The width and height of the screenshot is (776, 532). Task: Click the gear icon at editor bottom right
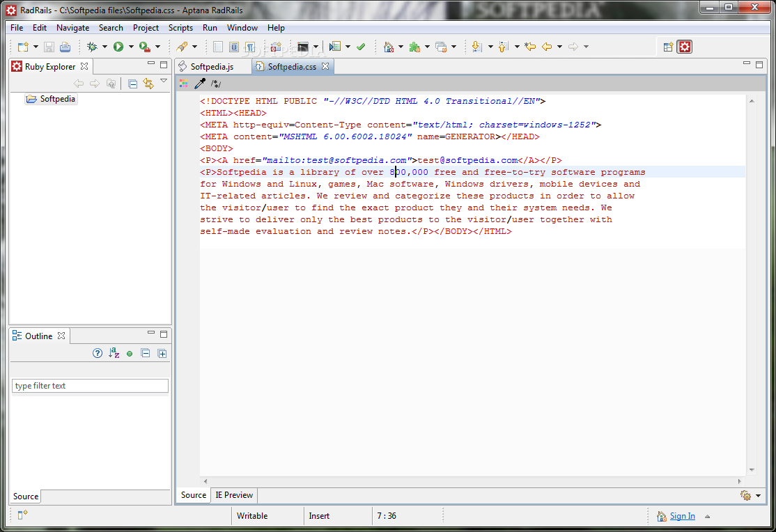tap(745, 495)
